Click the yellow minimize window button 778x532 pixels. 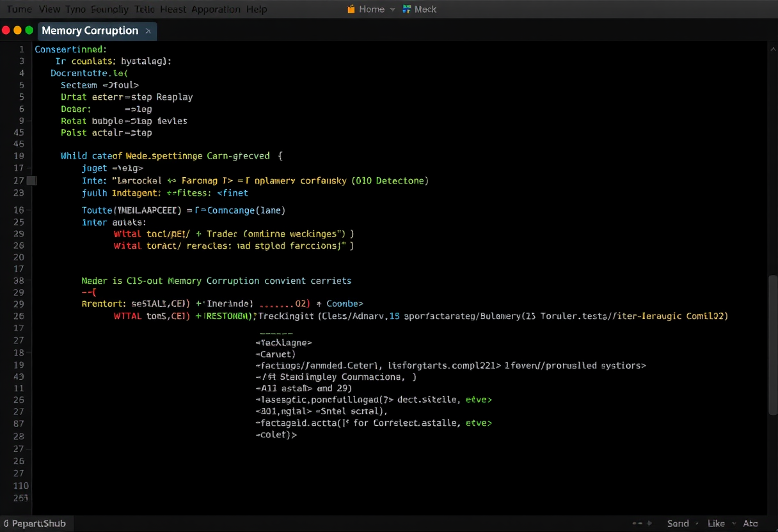tap(18, 30)
